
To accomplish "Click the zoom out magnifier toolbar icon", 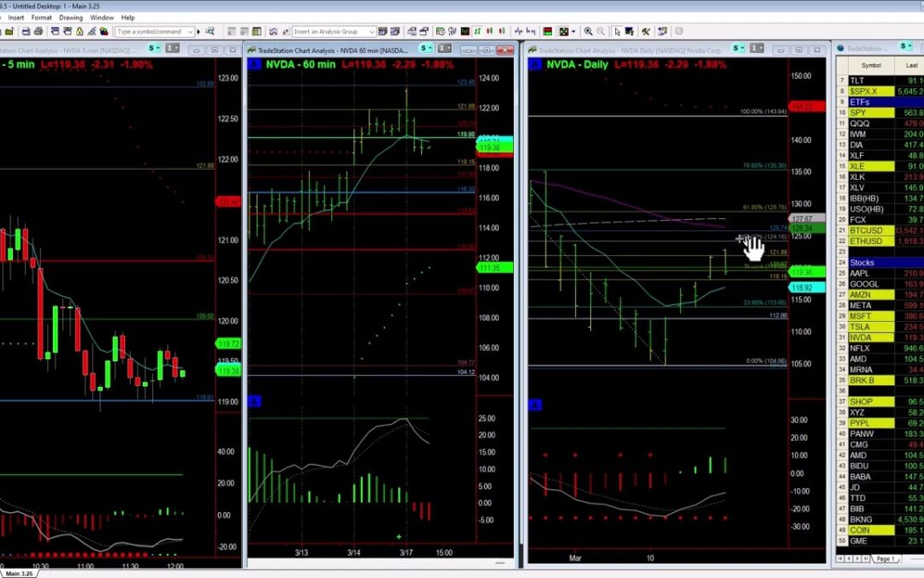I will point(602,32).
